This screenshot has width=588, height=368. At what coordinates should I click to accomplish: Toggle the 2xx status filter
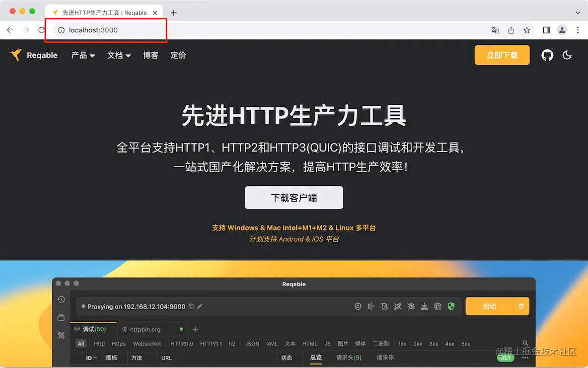(418, 344)
